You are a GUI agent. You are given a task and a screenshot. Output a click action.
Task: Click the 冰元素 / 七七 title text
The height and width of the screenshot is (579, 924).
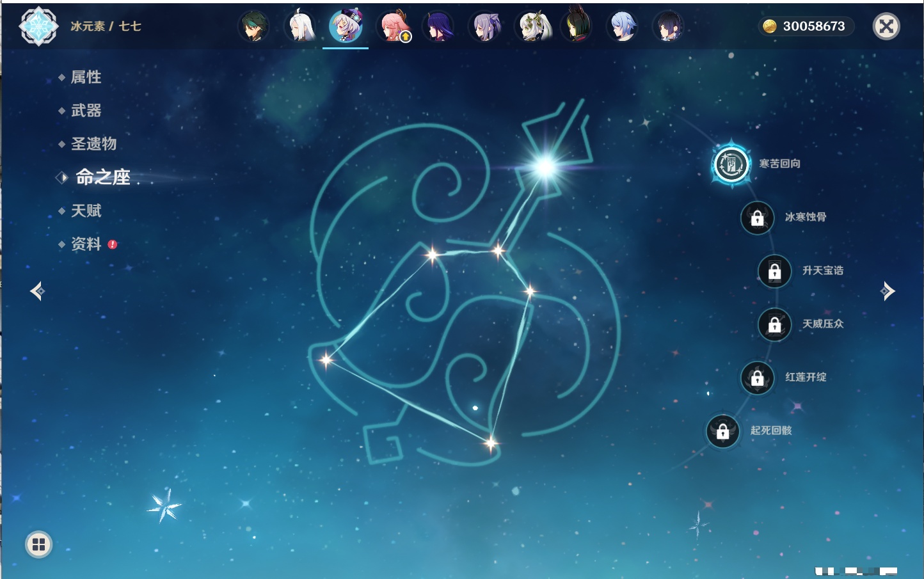(106, 26)
